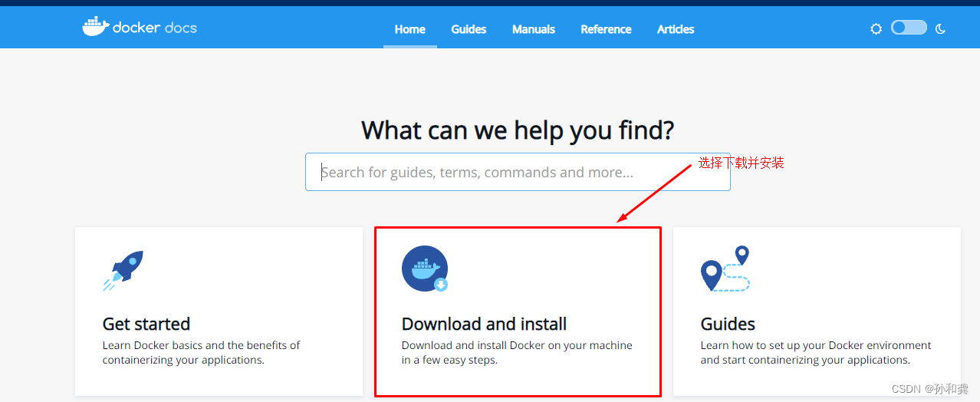Open the Home tab
Image resolution: width=980 pixels, height=402 pixels.
click(x=410, y=29)
